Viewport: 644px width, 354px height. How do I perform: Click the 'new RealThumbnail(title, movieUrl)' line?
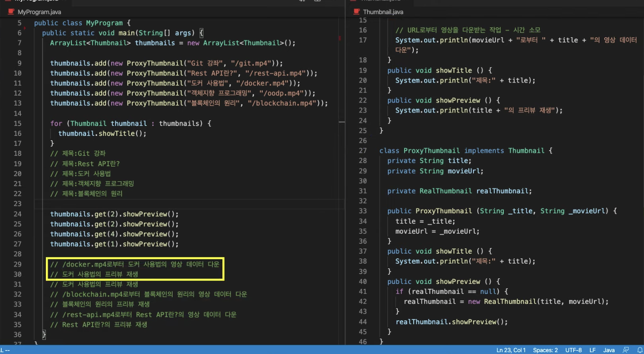click(506, 302)
